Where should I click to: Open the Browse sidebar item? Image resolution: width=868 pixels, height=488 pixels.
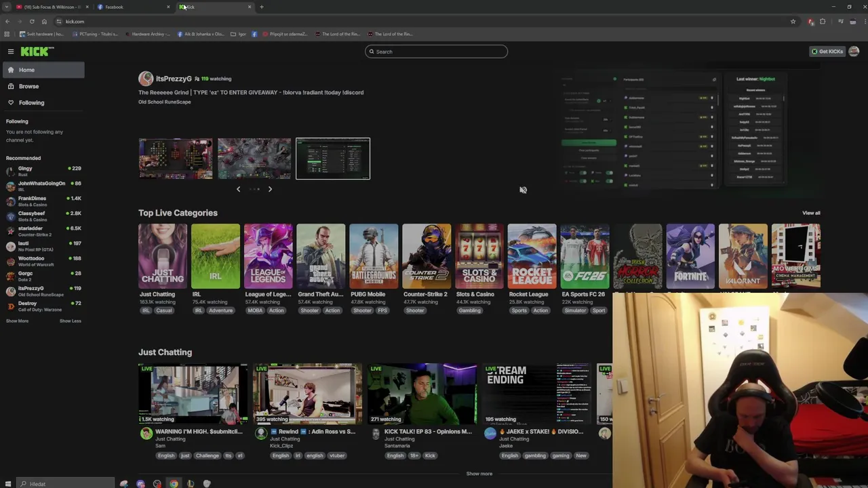tap(43, 86)
